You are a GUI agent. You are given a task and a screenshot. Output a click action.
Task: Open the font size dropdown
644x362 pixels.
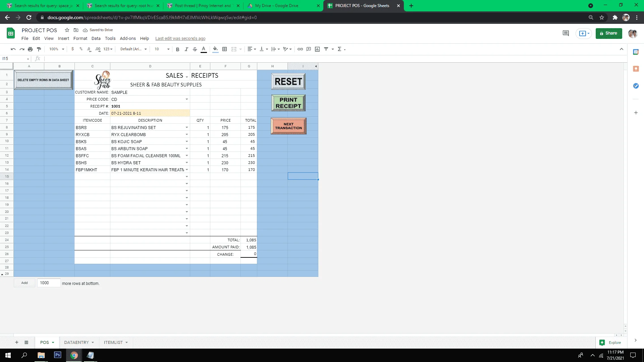[162, 49]
